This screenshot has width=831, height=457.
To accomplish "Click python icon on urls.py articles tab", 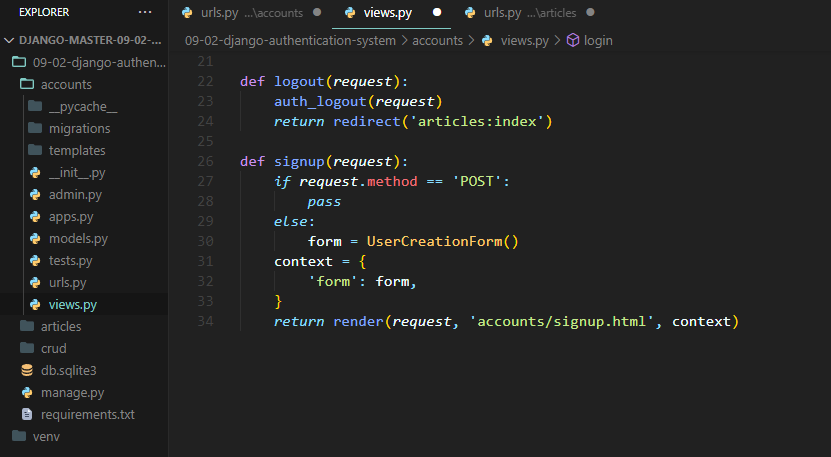I will pyautogui.click(x=470, y=13).
